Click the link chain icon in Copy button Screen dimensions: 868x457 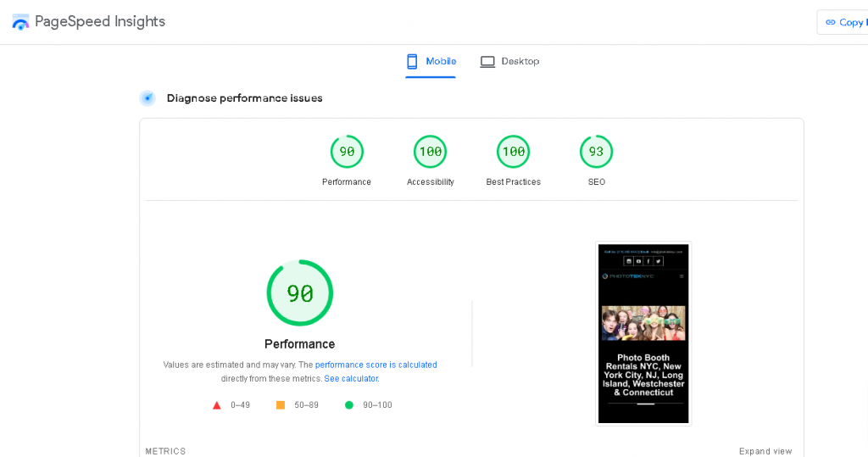pos(831,22)
